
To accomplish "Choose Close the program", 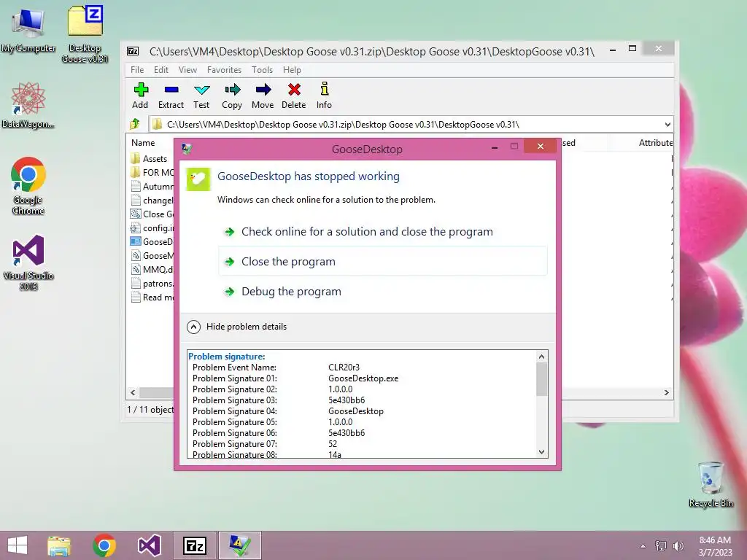I will tap(383, 262).
